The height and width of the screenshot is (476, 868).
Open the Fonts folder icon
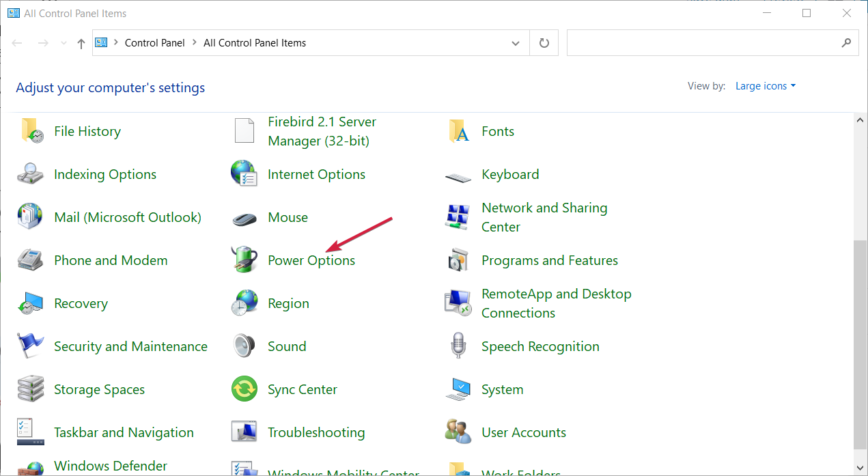pos(498,131)
